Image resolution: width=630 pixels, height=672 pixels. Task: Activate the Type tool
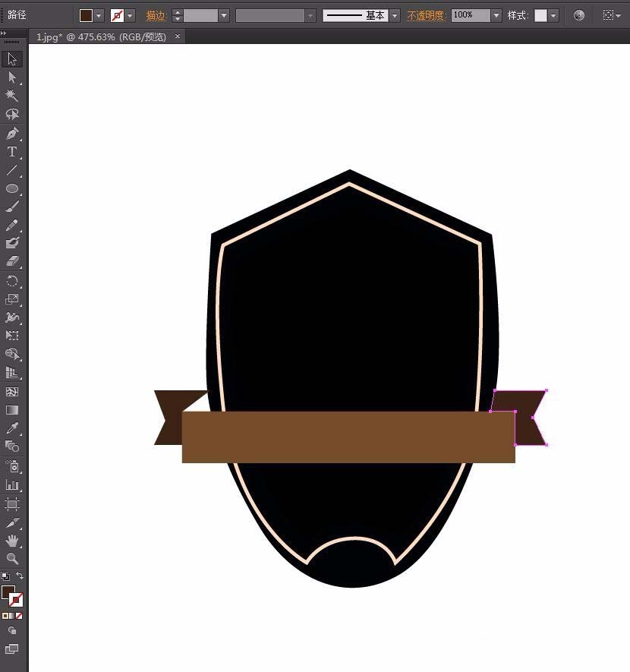click(12, 152)
